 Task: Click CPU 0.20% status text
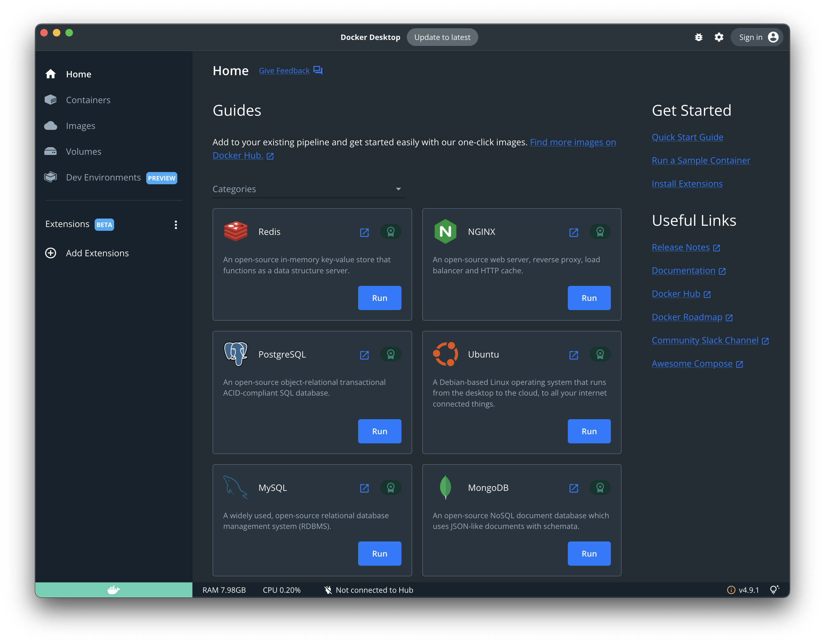(281, 590)
